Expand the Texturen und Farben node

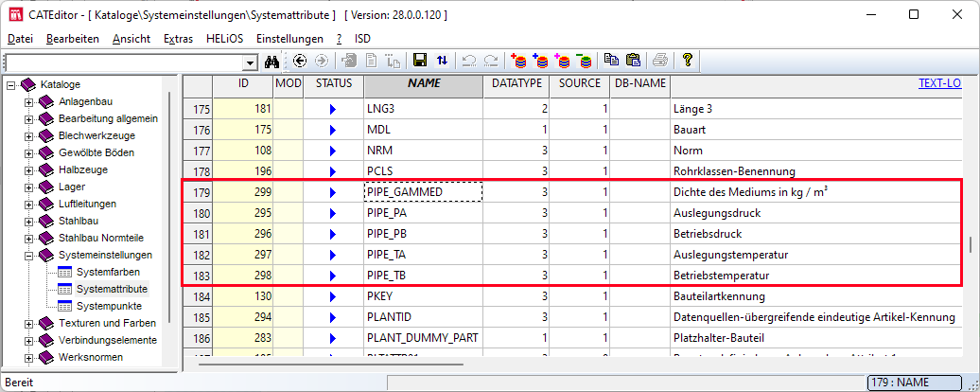pos(28,323)
